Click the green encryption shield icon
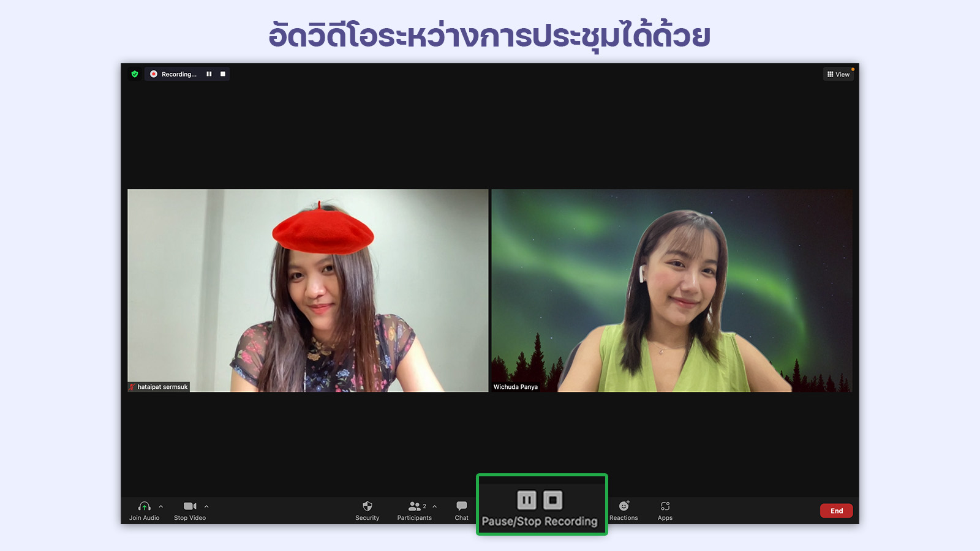This screenshot has width=980, height=551. pyautogui.click(x=135, y=74)
